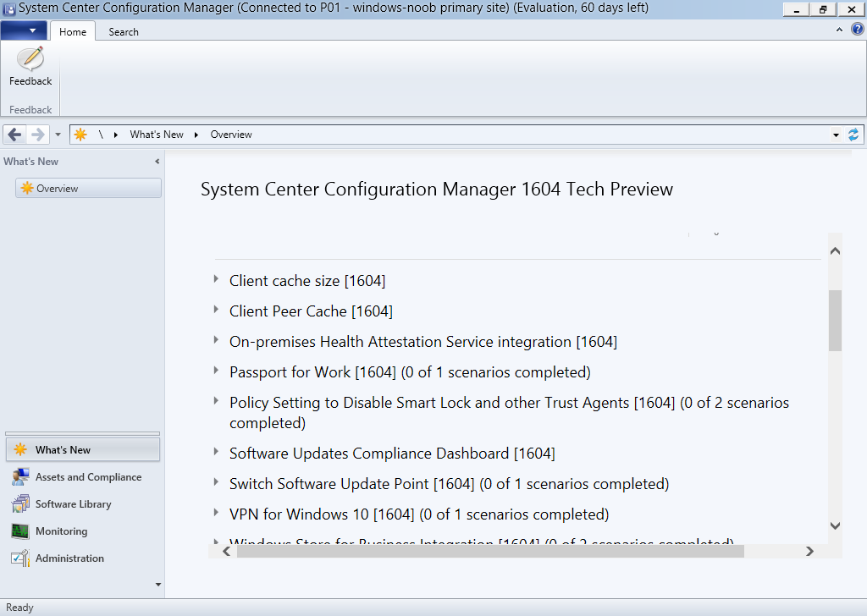The width and height of the screenshot is (867, 616).
Task: Open Help via the blue question mark icon
Action: point(857,29)
